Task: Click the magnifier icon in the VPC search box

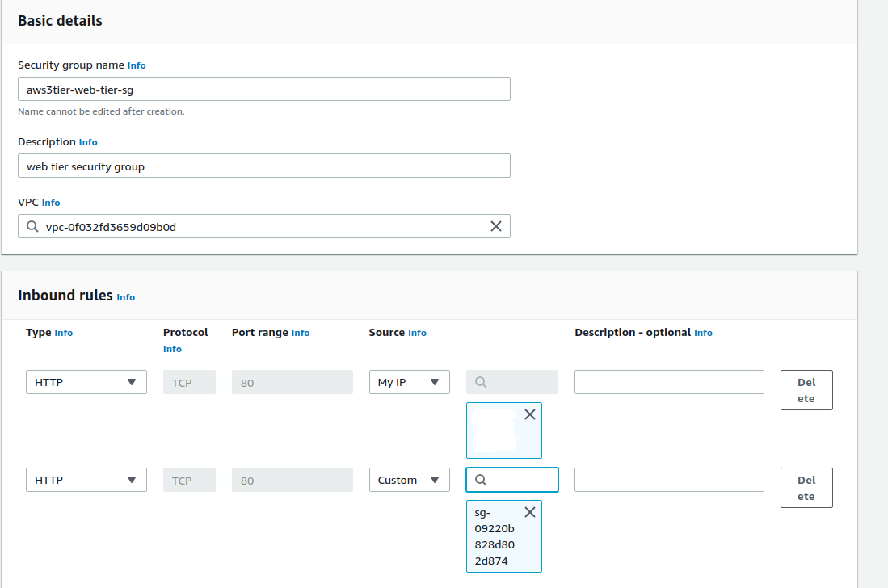Action: 33,226
